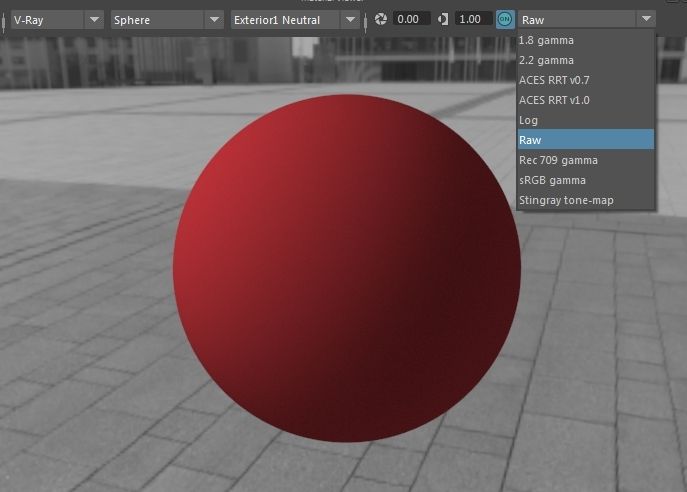Screen dimensions: 687x492
Task: Open the Sphere geometry dropdown
Action: (x=167, y=20)
